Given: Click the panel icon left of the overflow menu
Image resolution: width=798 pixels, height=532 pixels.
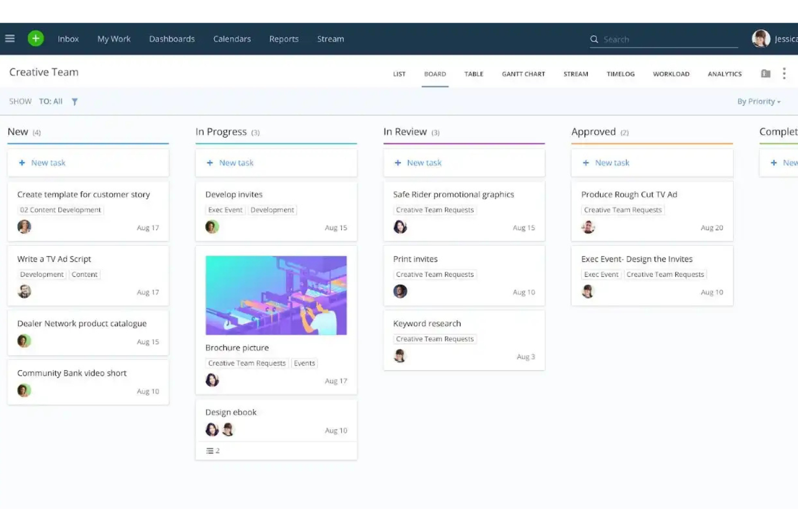Looking at the screenshot, I should coord(766,73).
